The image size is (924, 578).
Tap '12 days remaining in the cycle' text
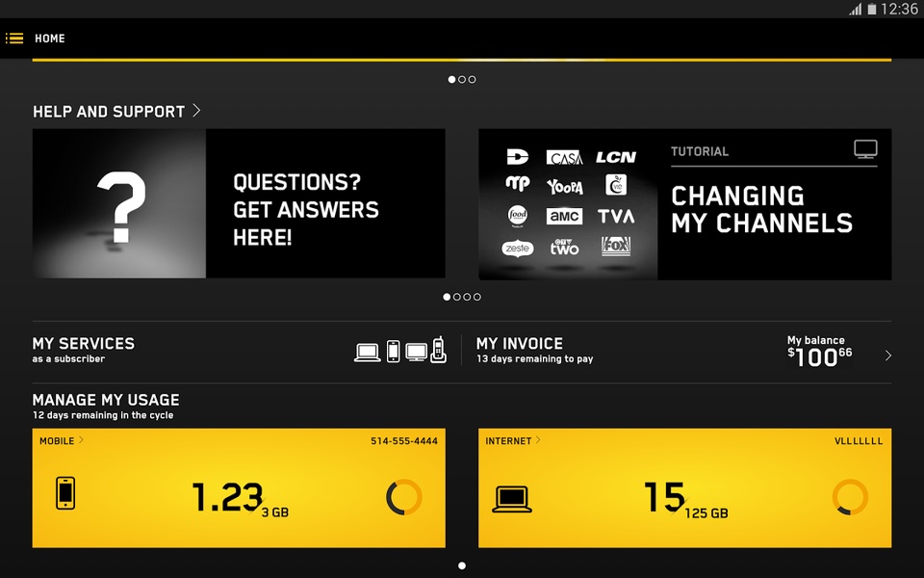tap(103, 415)
